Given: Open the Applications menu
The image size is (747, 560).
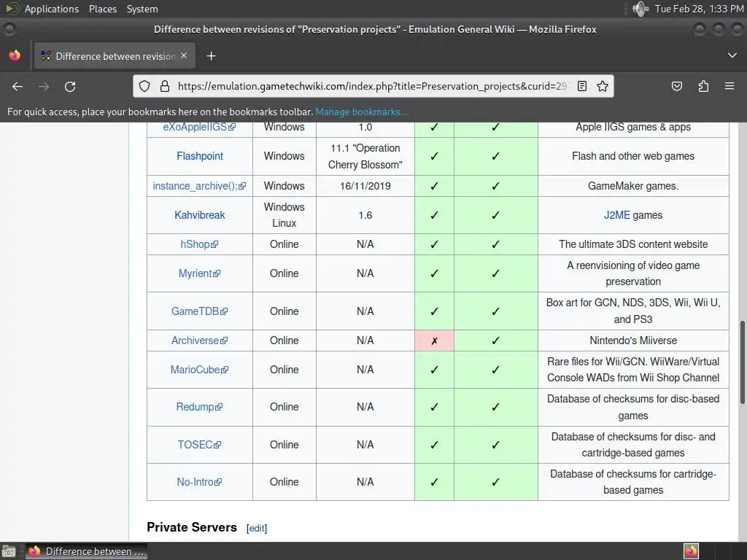Looking at the screenshot, I should [52, 9].
